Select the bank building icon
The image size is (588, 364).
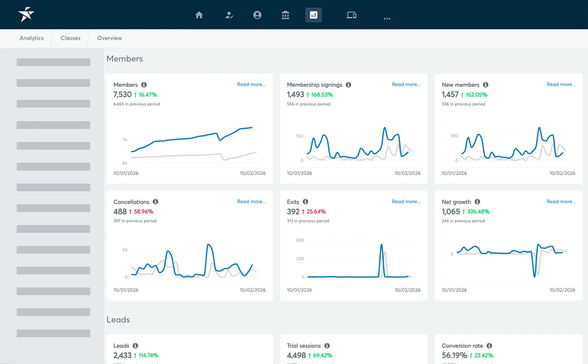click(286, 15)
